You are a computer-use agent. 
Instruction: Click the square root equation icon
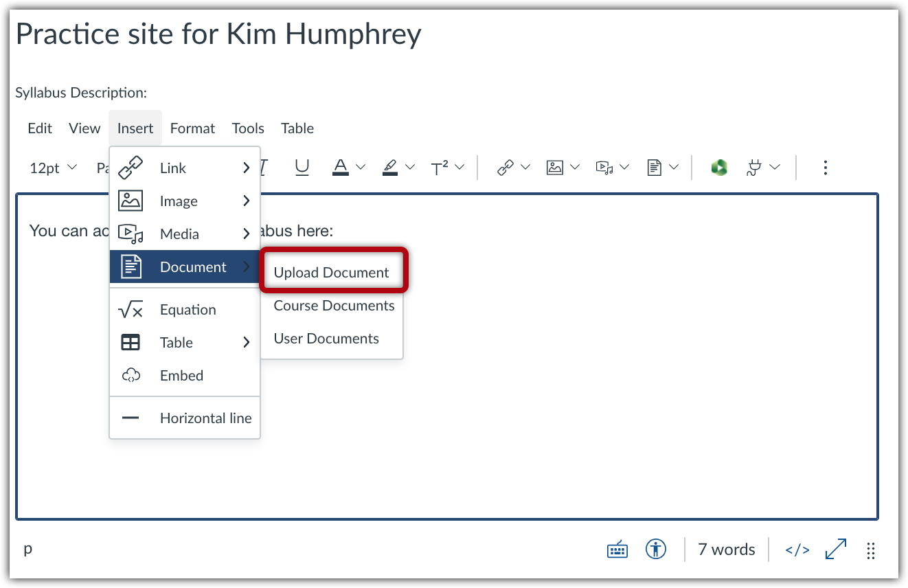pos(130,310)
